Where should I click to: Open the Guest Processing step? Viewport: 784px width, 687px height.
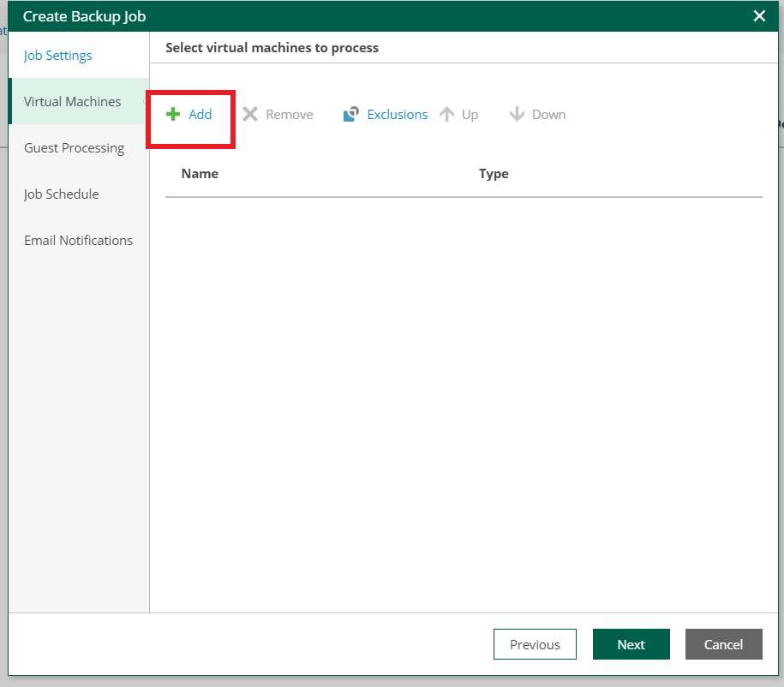[74, 147]
